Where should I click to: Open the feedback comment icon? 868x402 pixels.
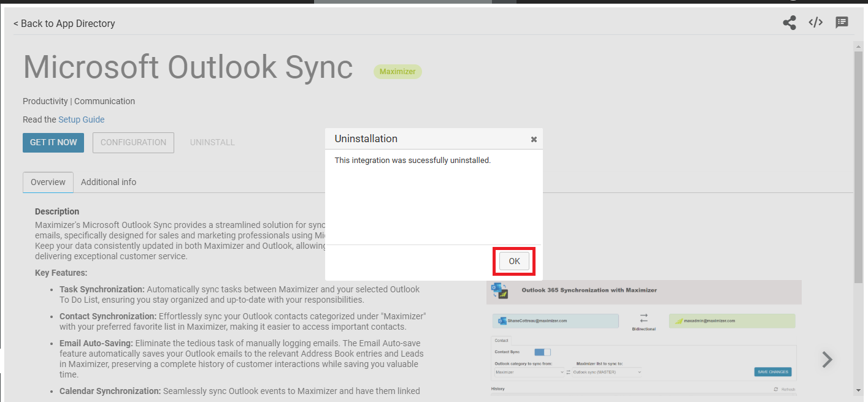click(x=842, y=23)
